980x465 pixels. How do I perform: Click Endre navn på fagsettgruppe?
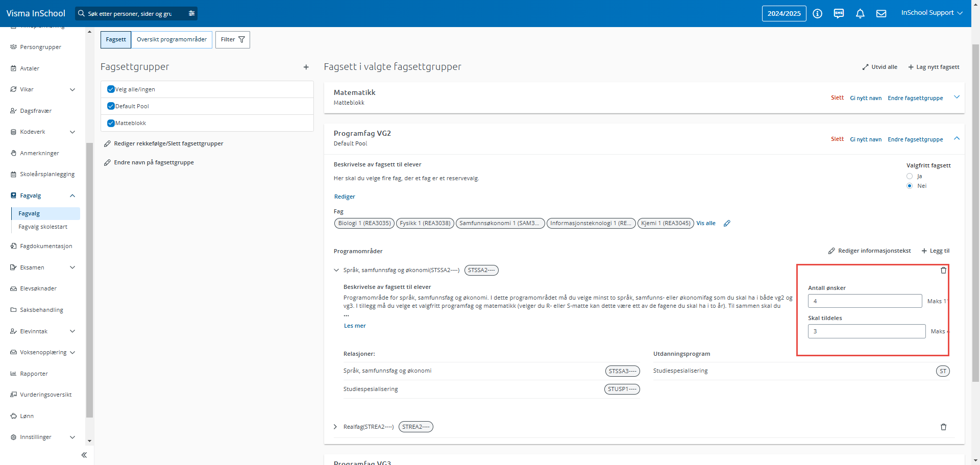point(149,162)
